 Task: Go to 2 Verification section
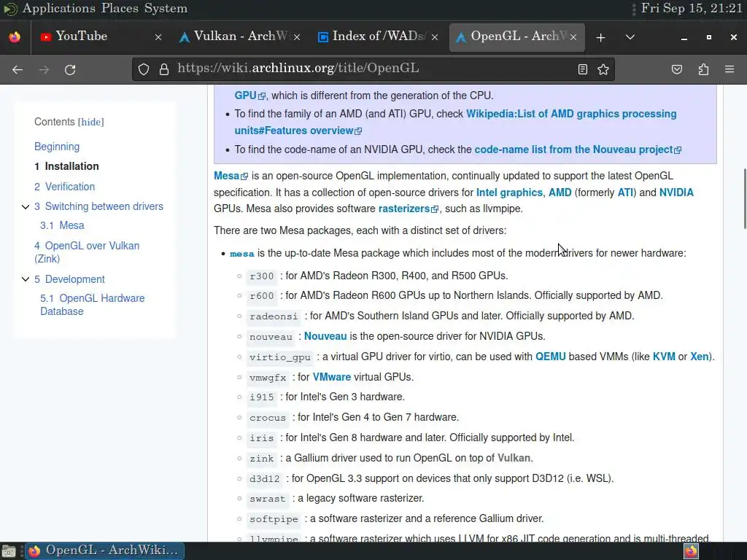tap(64, 187)
